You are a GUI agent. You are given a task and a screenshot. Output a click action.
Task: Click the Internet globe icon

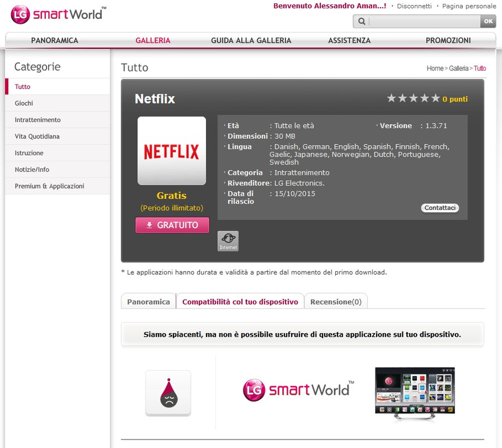tap(228, 241)
